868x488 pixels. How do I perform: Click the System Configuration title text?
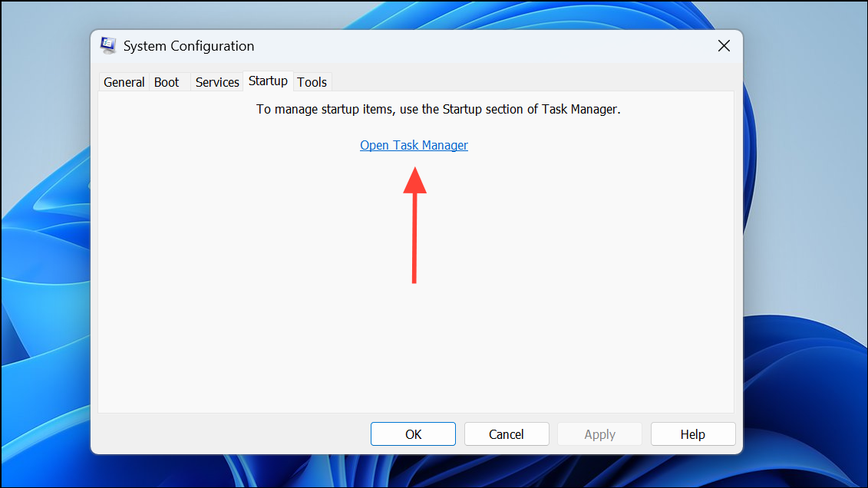(x=189, y=46)
